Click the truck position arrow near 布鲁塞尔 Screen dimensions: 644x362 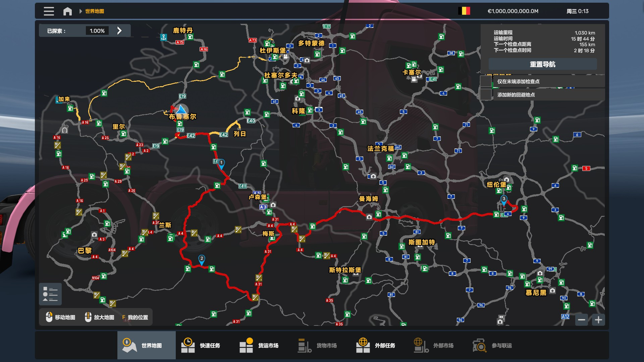181,109
